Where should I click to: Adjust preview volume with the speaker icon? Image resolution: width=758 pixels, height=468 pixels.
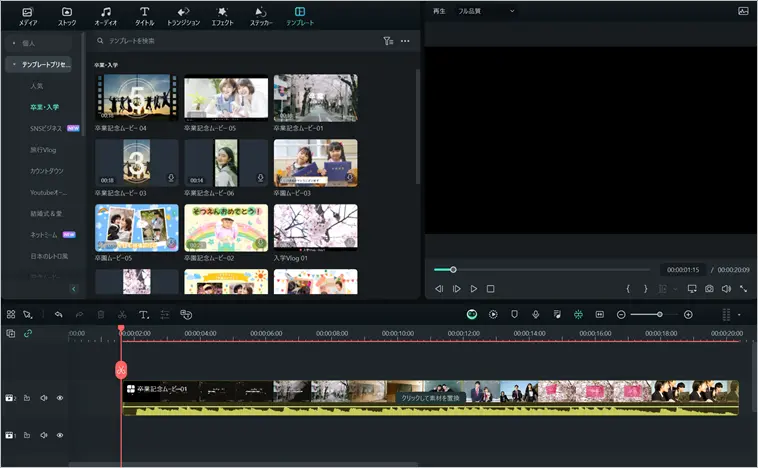pos(726,289)
